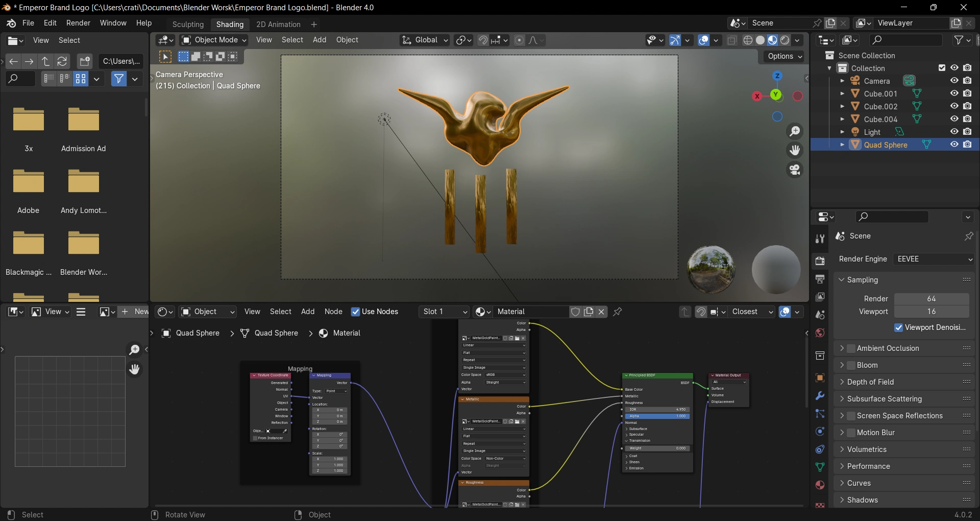Enable the Bloom checkbox
Screen dimensions: 980x521
851,365
